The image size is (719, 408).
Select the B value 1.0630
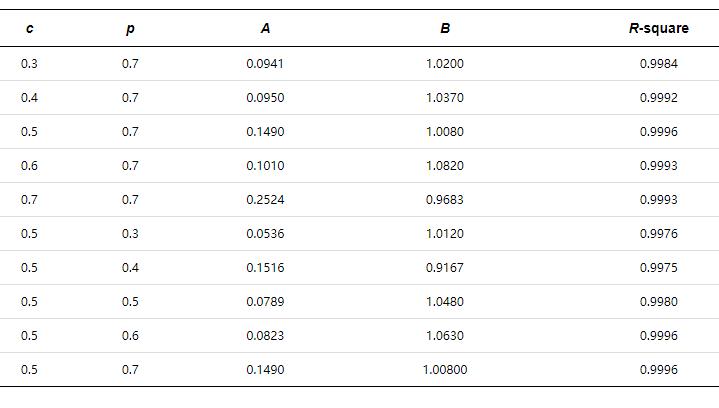coord(444,336)
